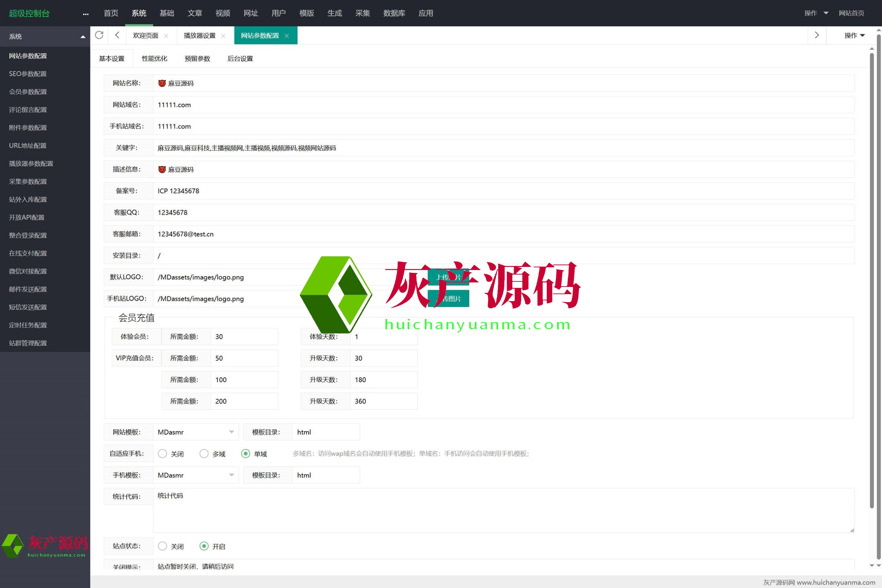
Task: Switch to the 性能优化 tab
Action: (x=154, y=59)
